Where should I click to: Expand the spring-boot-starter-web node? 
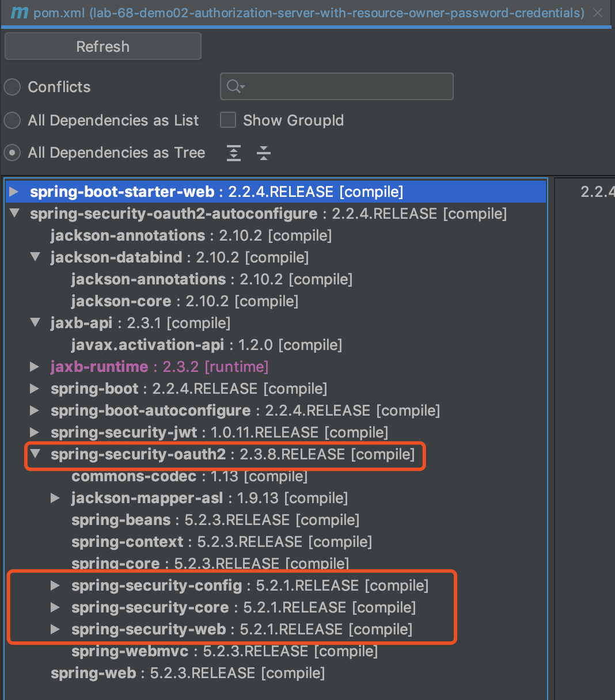tap(14, 192)
